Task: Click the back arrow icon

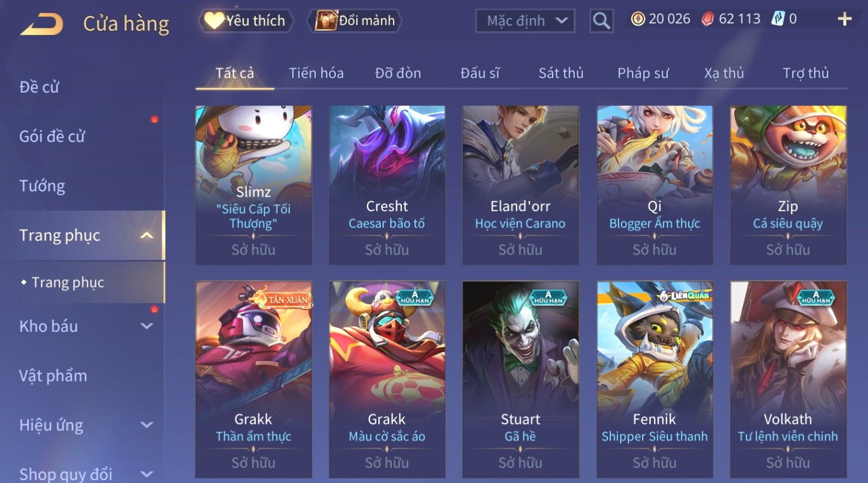Action: (41, 24)
